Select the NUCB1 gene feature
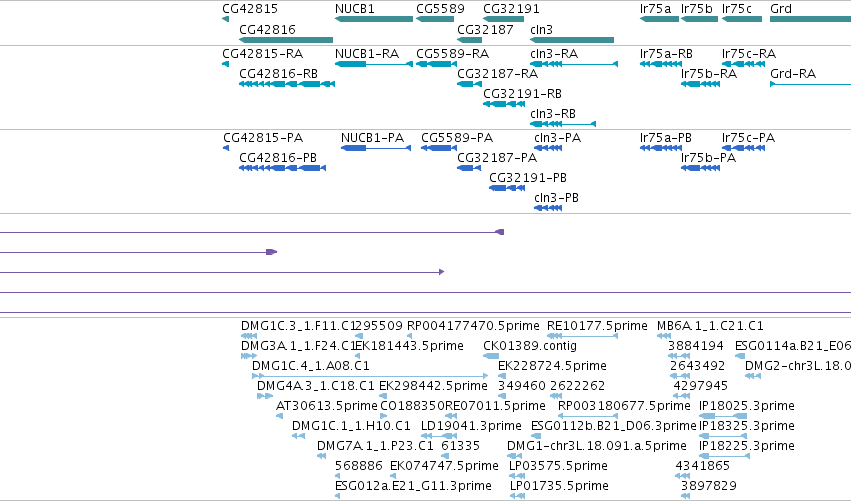Image resolution: width=851 pixels, height=501 pixels. pos(374,19)
